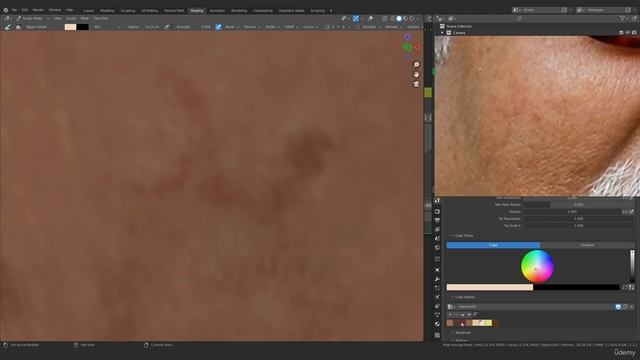Add a new color to the palette

tap(450, 315)
